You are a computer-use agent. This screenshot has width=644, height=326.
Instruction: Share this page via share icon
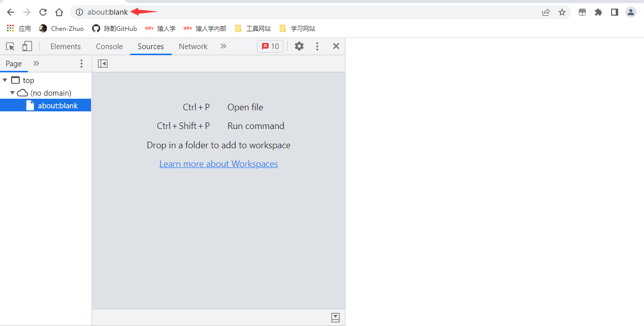point(546,12)
